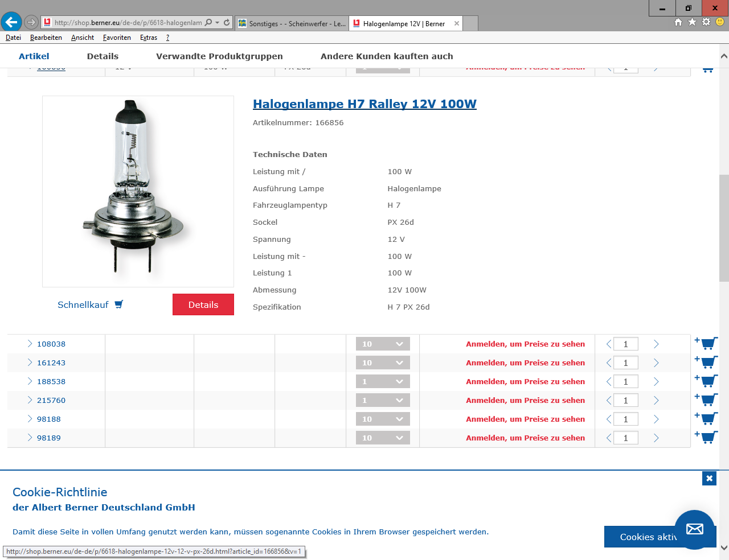Switch to the Artikel page tab

[x=34, y=56]
